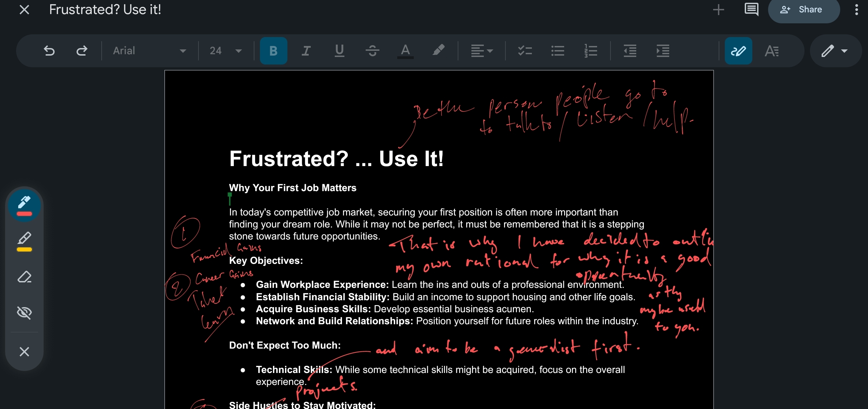Insert a bulleted list
The height and width of the screenshot is (409, 868).
coord(558,51)
